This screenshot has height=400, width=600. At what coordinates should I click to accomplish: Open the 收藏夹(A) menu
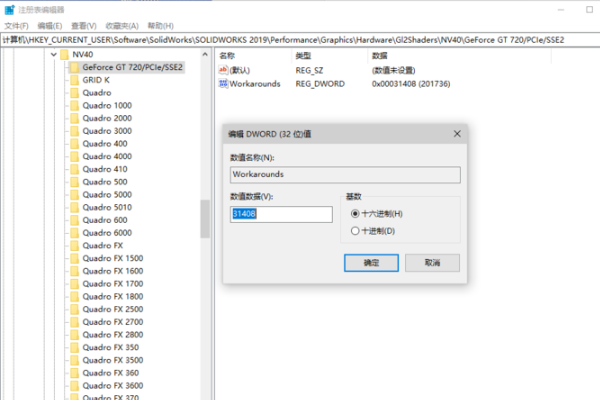click(x=122, y=26)
